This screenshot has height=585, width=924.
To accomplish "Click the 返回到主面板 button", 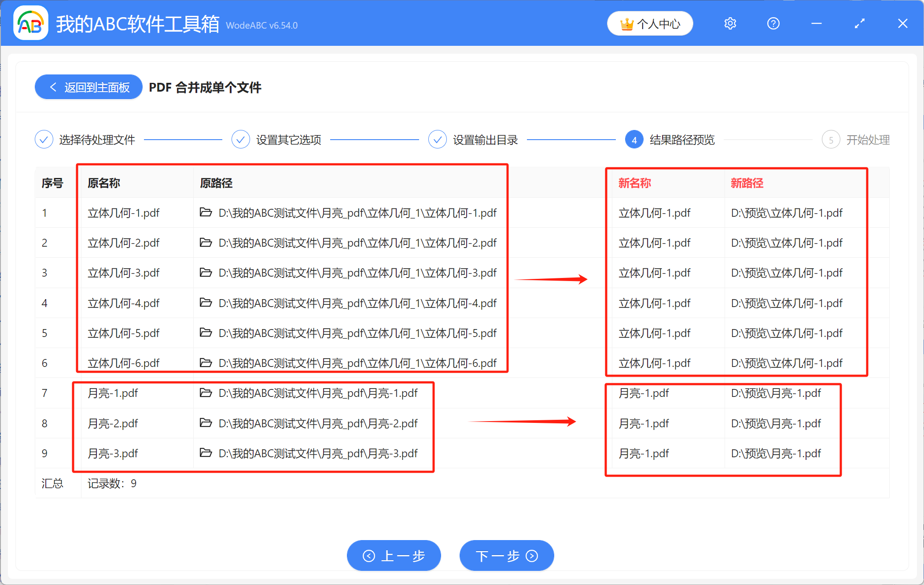I will point(88,87).
